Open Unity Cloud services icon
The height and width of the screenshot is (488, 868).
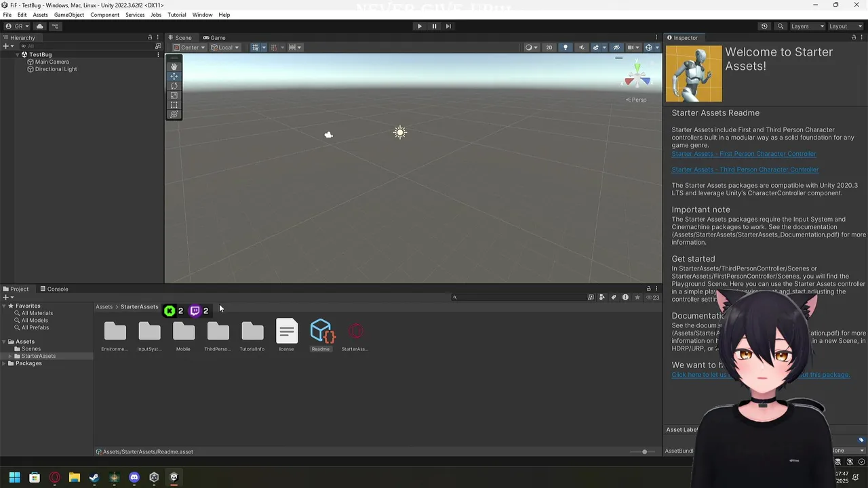tap(39, 26)
